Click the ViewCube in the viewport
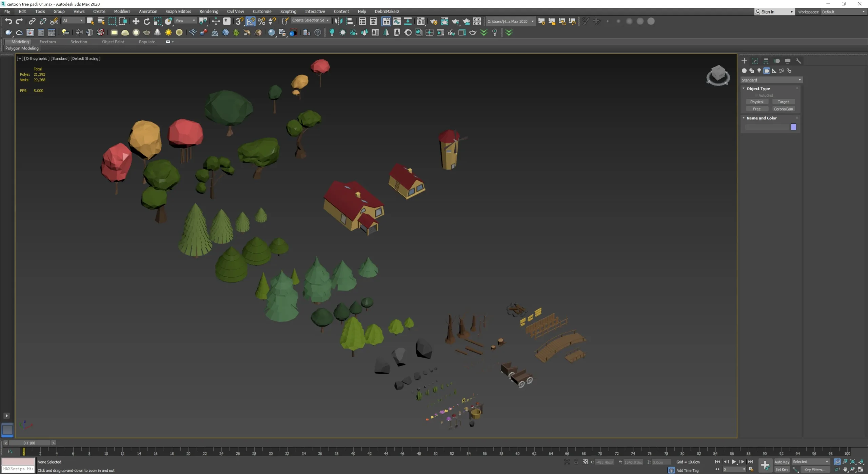 tap(718, 75)
